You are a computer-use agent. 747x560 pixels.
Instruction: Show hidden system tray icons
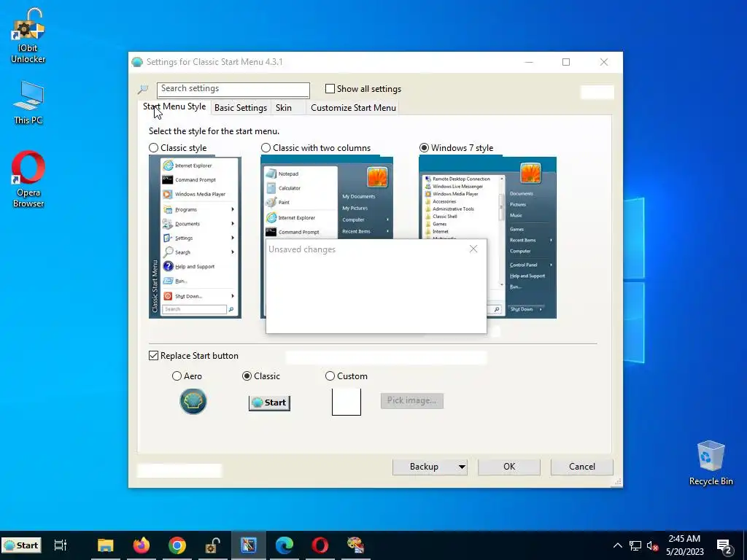(x=617, y=545)
